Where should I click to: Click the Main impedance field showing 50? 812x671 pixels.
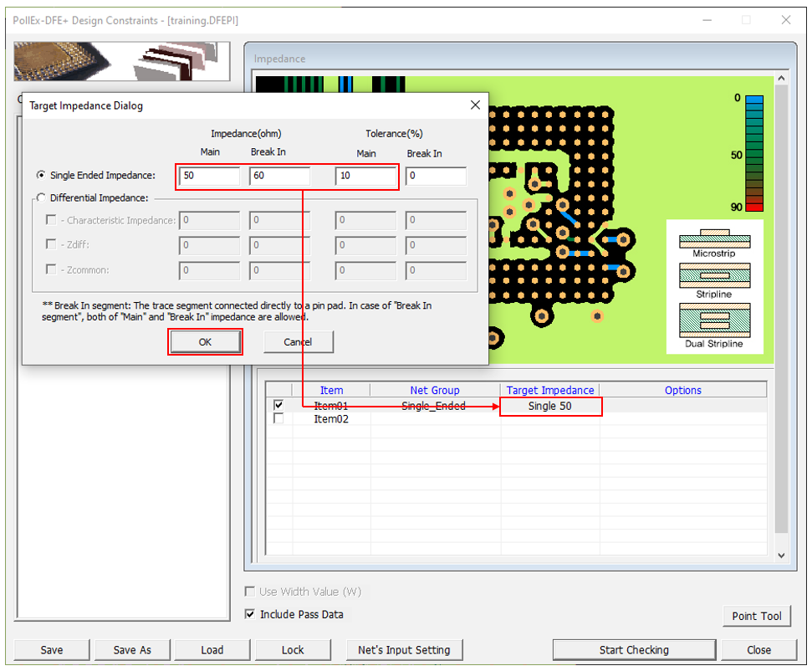pyautogui.click(x=207, y=176)
